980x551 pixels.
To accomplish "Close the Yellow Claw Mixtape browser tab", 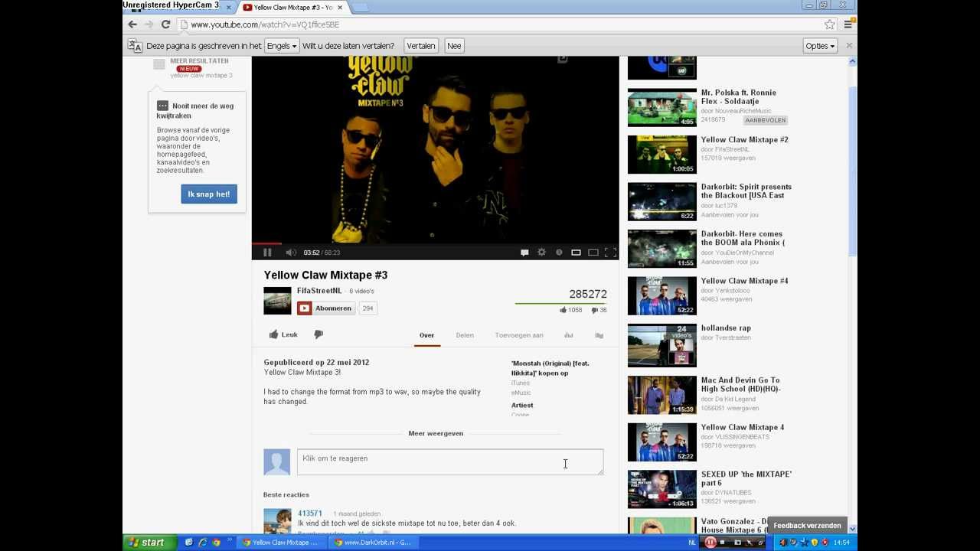I will tap(340, 8).
